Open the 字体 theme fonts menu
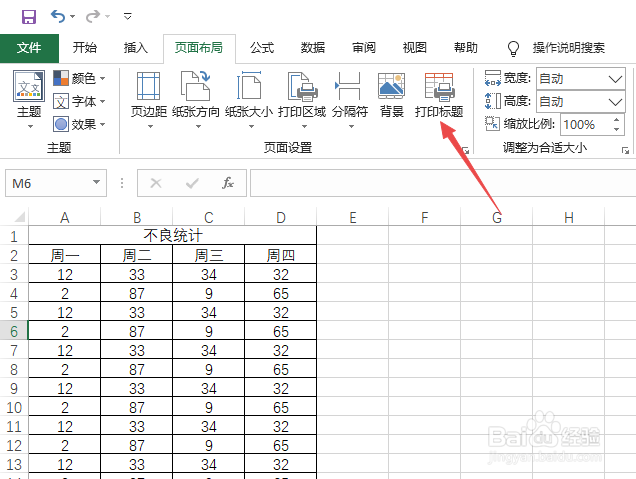This screenshot has width=636, height=479. 79,101
